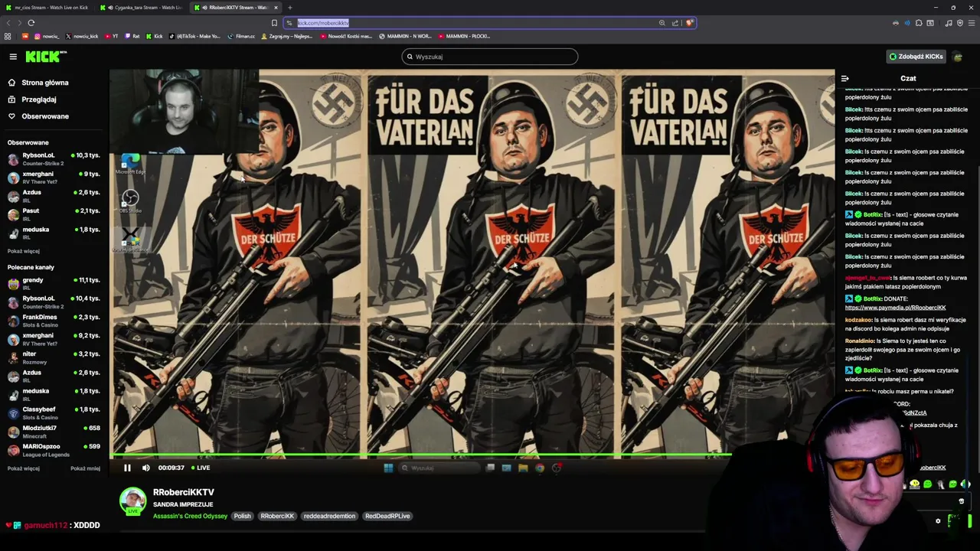Viewport: 980px width, 551px height.
Task: Select the RedDeadRPLive tag
Action: click(x=387, y=516)
